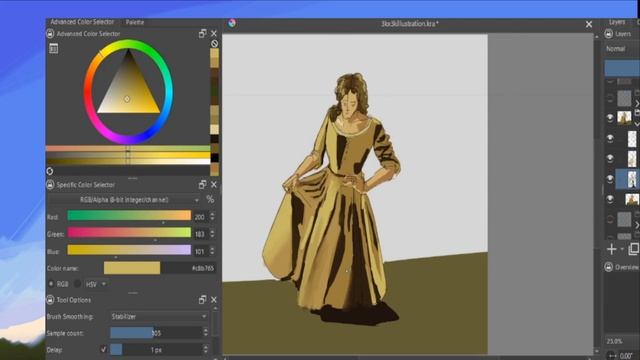Screen dimensions: 640x360
Task: Toggle visibility of the selected highlighted layer
Action: pyautogui.click(x=610, y=179)
